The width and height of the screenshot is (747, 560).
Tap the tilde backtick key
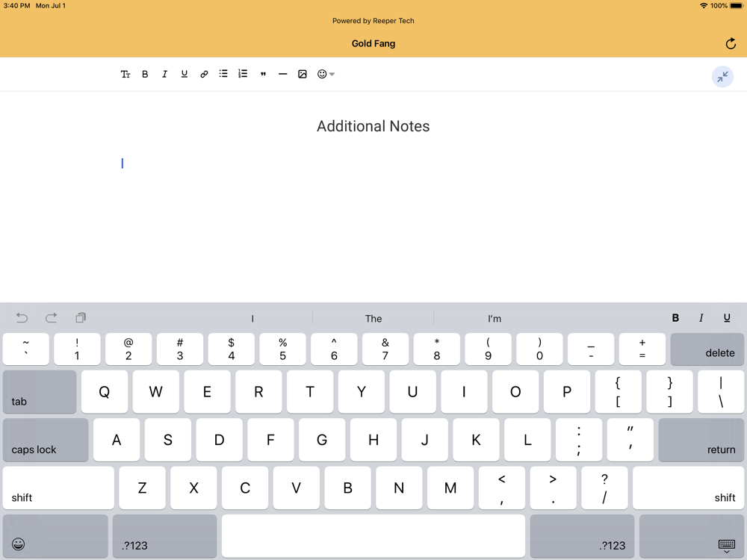(25, 349)
